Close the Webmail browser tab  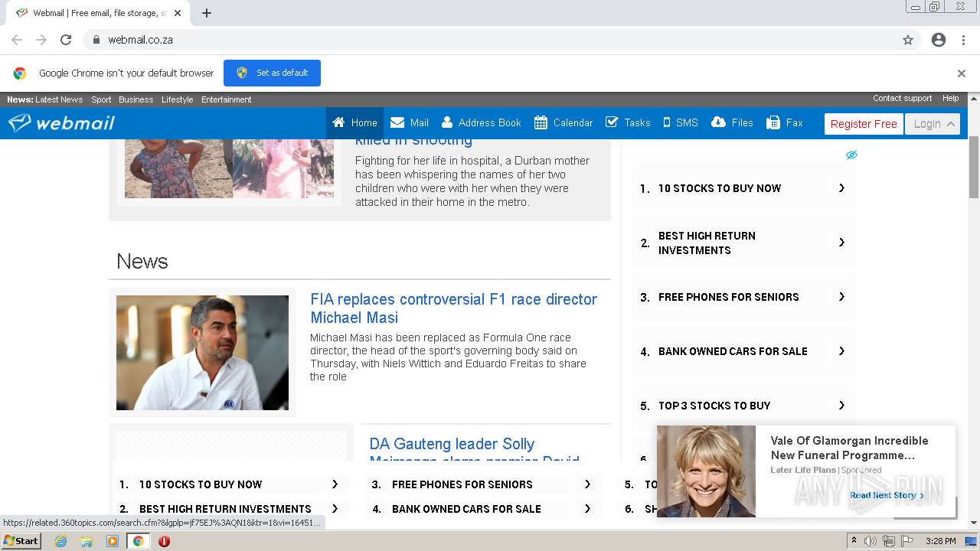click(x=178, y=13)
